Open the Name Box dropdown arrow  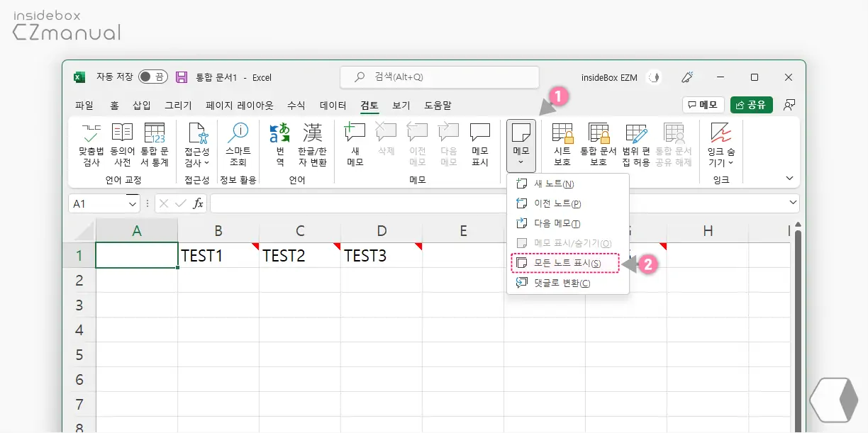[x=133, y=203]
